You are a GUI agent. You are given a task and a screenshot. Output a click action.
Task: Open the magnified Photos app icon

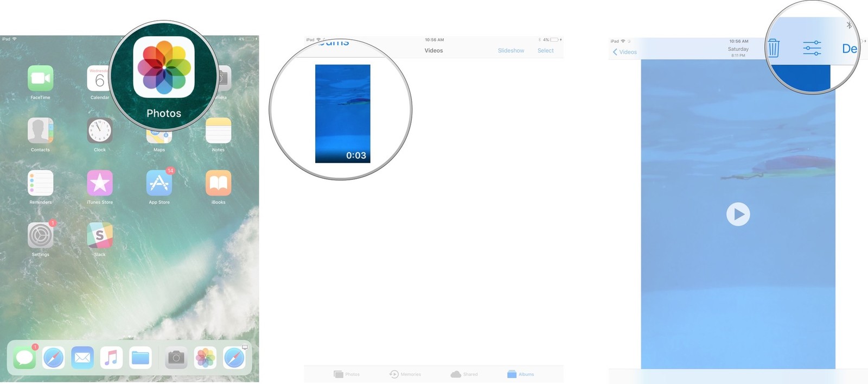pos(164,67)
